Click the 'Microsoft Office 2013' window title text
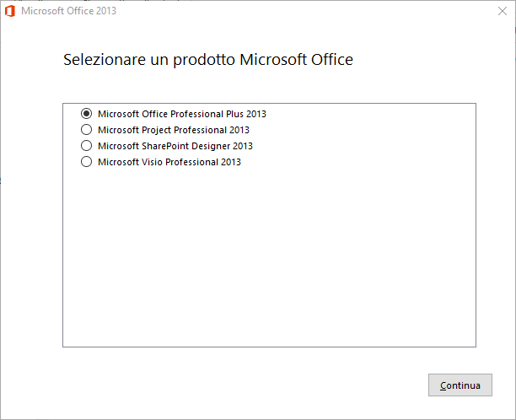Screen dimensions: 516x420 (68, 11)
